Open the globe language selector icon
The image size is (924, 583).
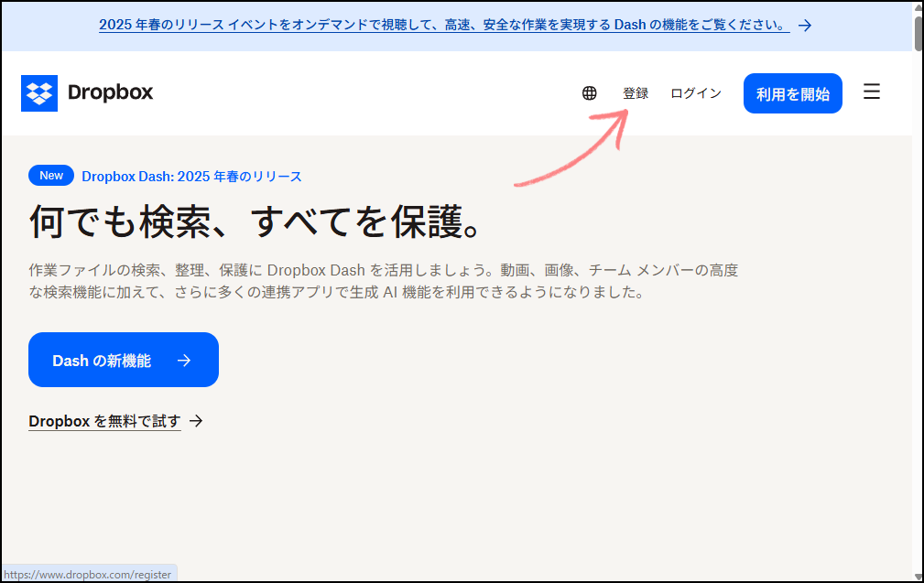589,93
